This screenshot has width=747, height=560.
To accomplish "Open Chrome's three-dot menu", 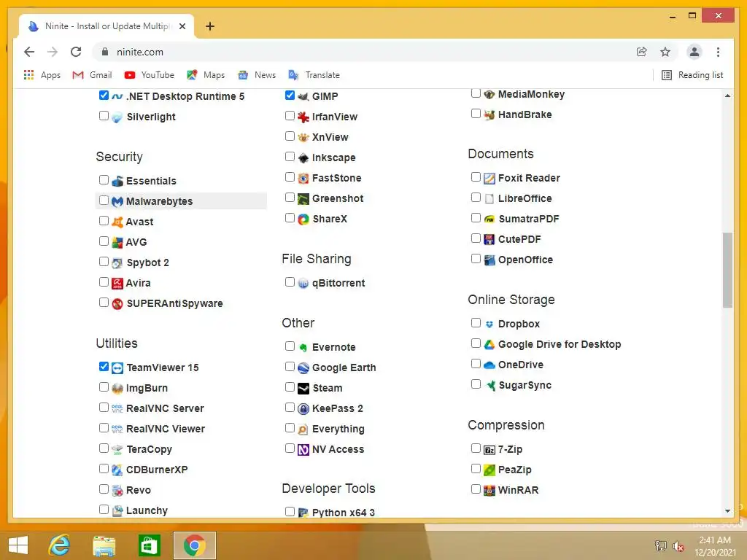I will [718, 52].
